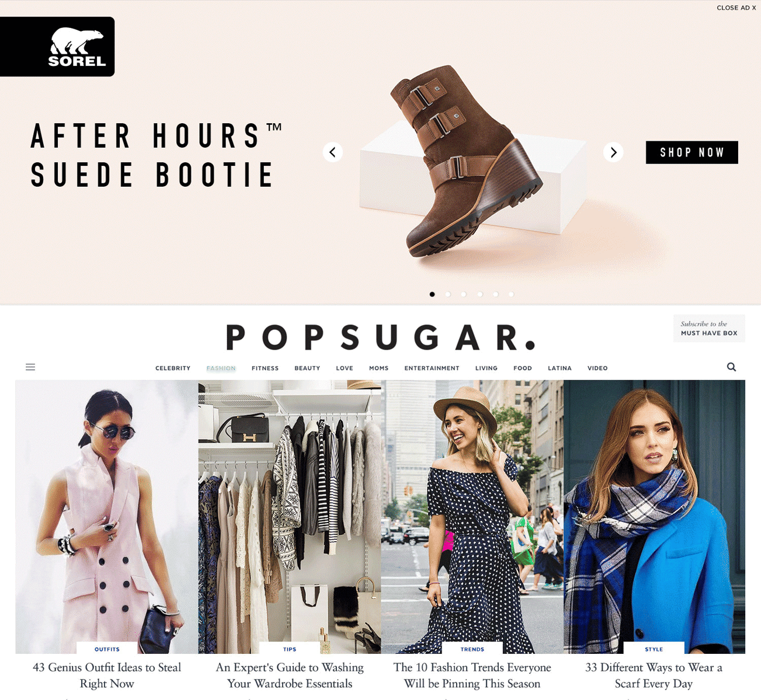Screen dimensions: 761x700
Task: Close the ad banner
Action: (x=736, y=8)
